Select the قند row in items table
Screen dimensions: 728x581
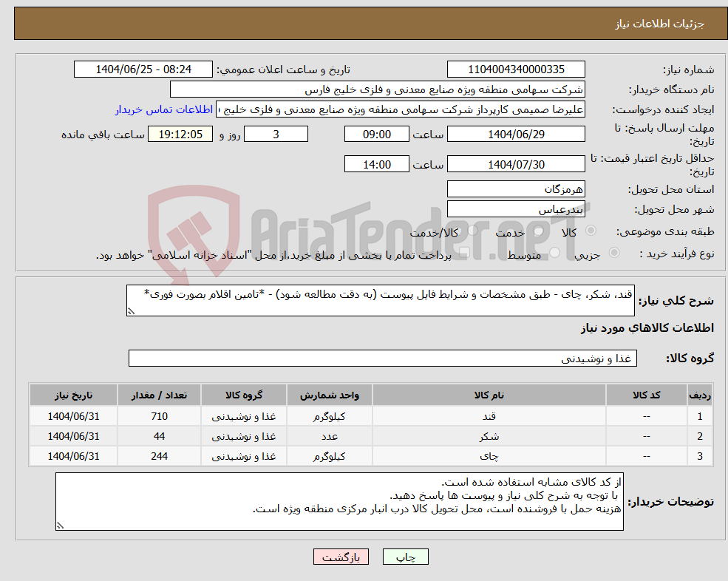(x=370, y=415)
